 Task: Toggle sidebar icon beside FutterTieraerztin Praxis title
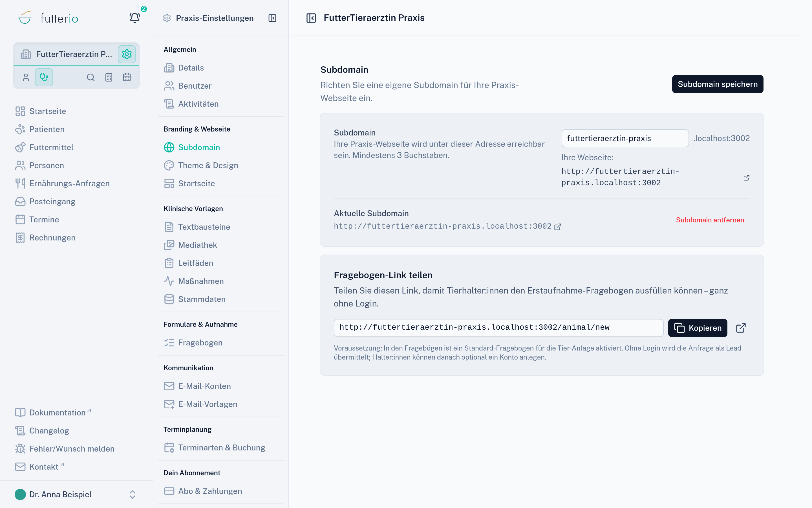click(311, 18)
